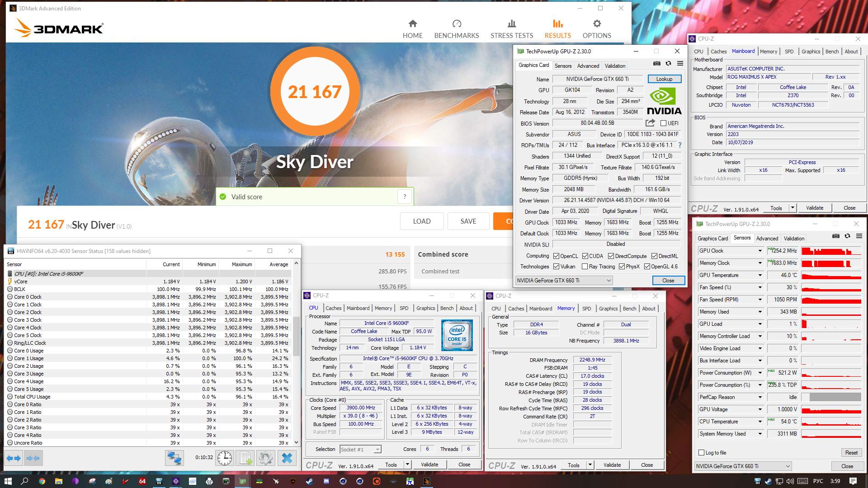Click Close in GPU-Z Graphics Card window
Image resolution: width=868 pixels, height=488 pixels.
668,281
